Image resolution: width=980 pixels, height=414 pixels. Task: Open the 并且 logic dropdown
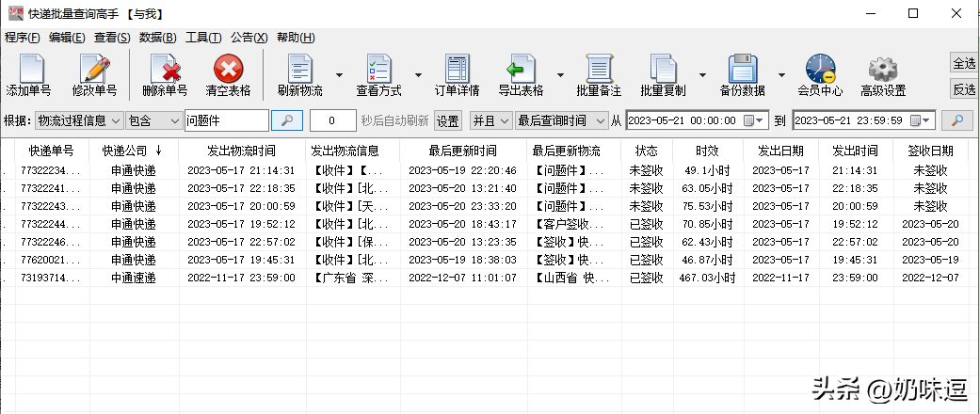491,120
